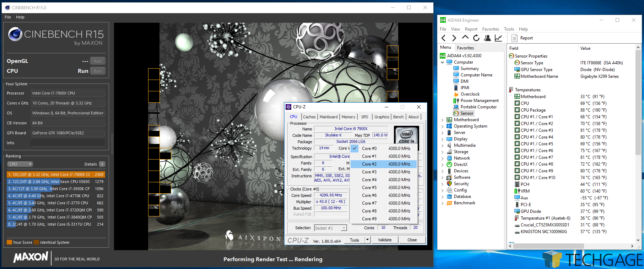Select the Xeon CPU X5650 ranking row

(x=56, y=182)
